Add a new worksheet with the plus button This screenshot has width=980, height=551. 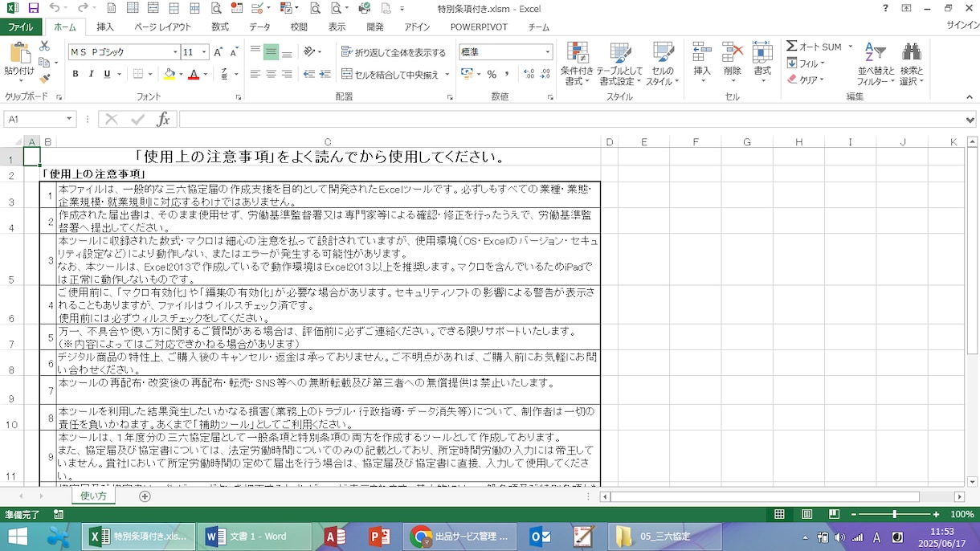145,496
